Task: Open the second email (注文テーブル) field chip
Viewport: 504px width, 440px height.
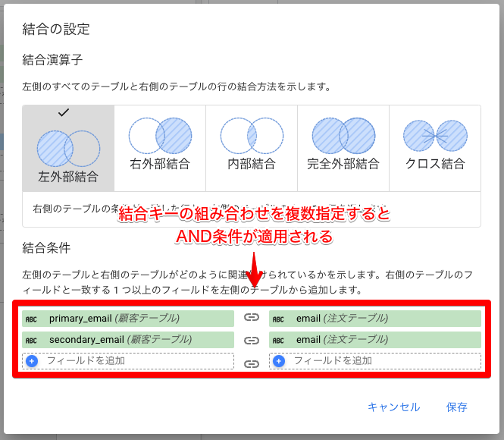Action: 375,340
